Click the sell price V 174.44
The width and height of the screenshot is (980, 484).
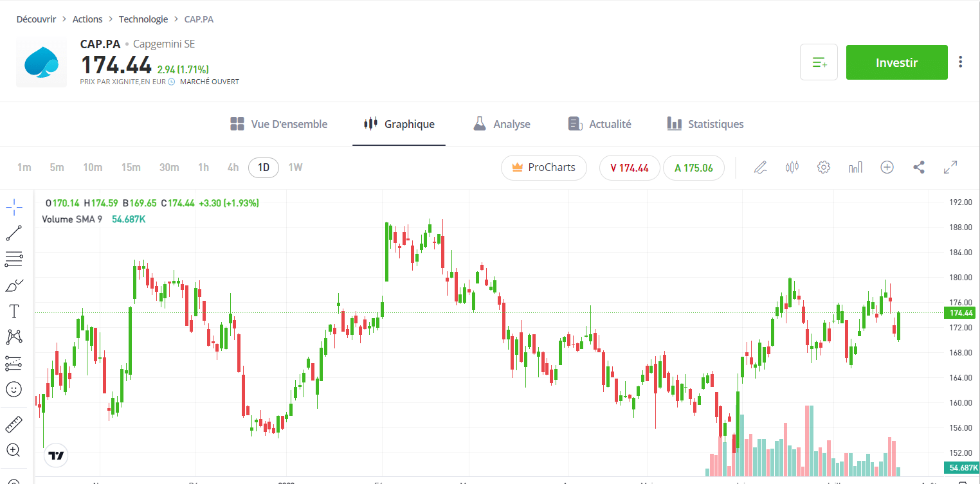point(630,168)
